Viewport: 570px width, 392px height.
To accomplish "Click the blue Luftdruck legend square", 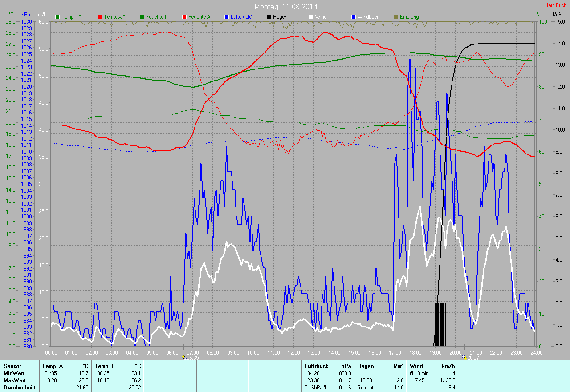I will pyautogui.click(x=227, y=17).
